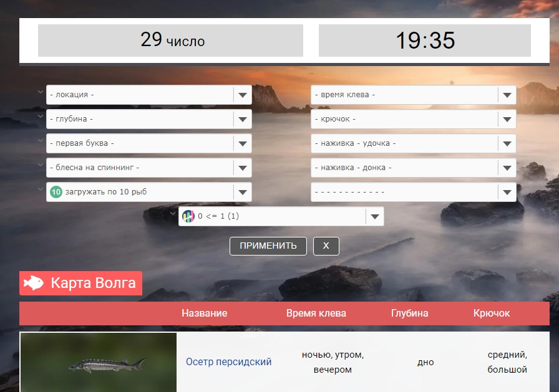Open the первая буква selector

coord(148,143)
